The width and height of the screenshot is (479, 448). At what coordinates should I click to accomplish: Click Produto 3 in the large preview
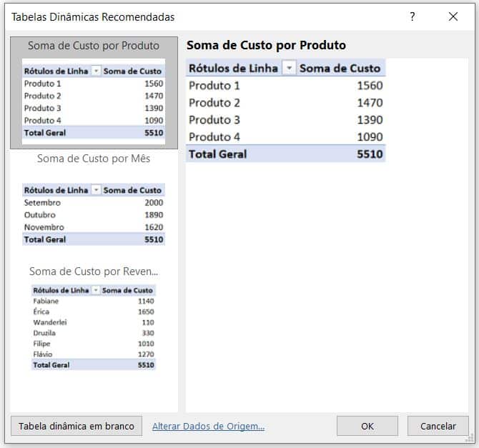click(214, 120)
